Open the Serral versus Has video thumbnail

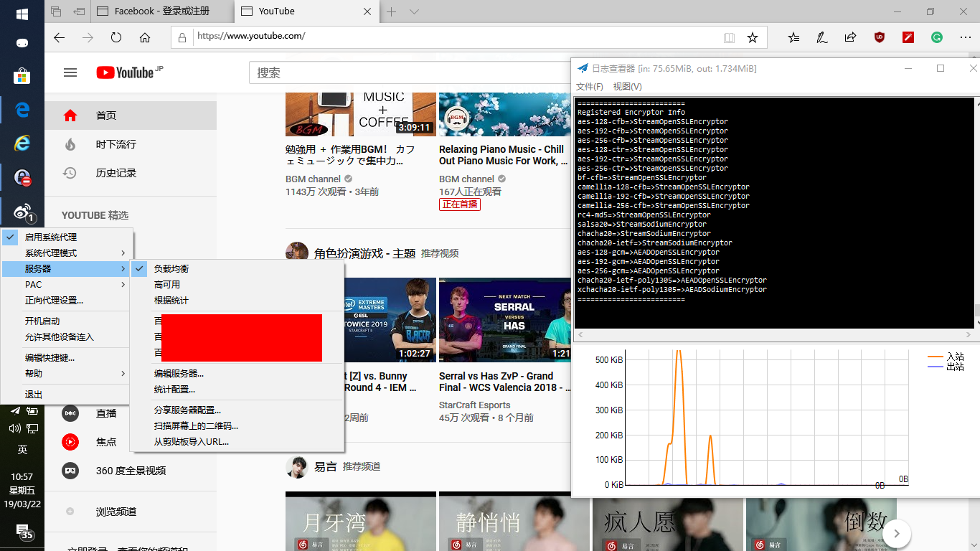point(504,320)
